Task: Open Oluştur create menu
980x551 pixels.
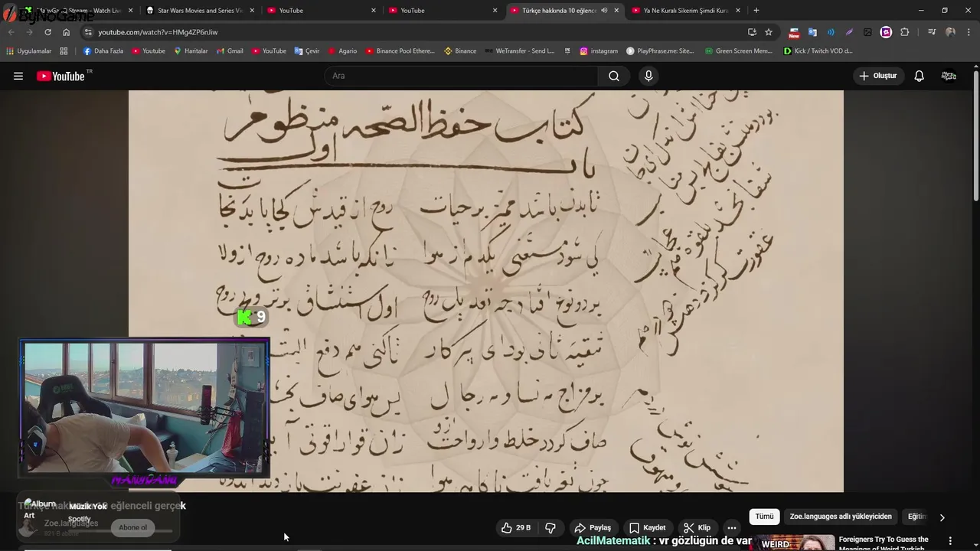Action: pos(877,76)
